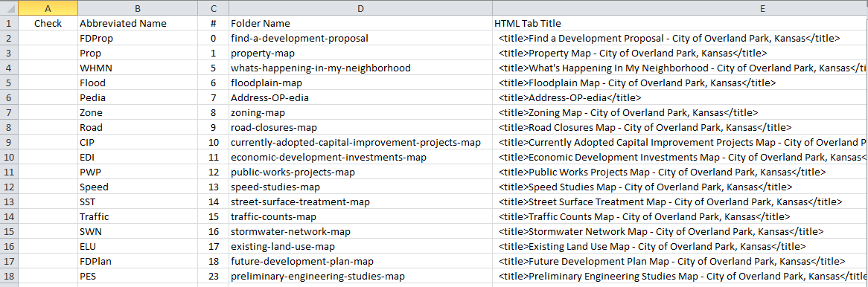Click 'traffic-counts-map' cell
Image resolution: width=868 pixels, height=287 pixels.
(360, 217)
